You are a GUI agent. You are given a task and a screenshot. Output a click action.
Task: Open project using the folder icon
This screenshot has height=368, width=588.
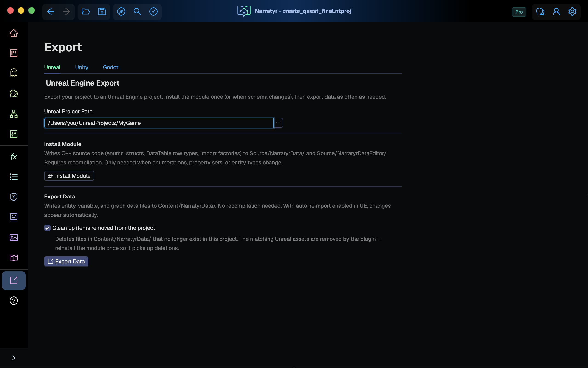click(x=86, y=11)
